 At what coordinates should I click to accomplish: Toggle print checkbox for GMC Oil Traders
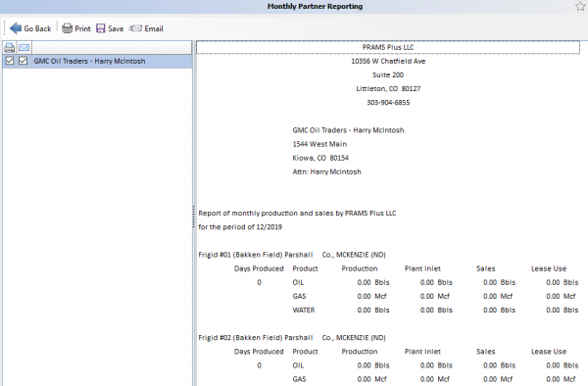tap(10, 61)
